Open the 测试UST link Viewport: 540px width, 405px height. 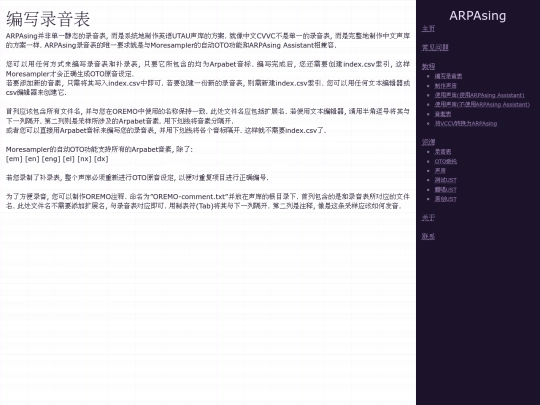[x=445, y=180]
